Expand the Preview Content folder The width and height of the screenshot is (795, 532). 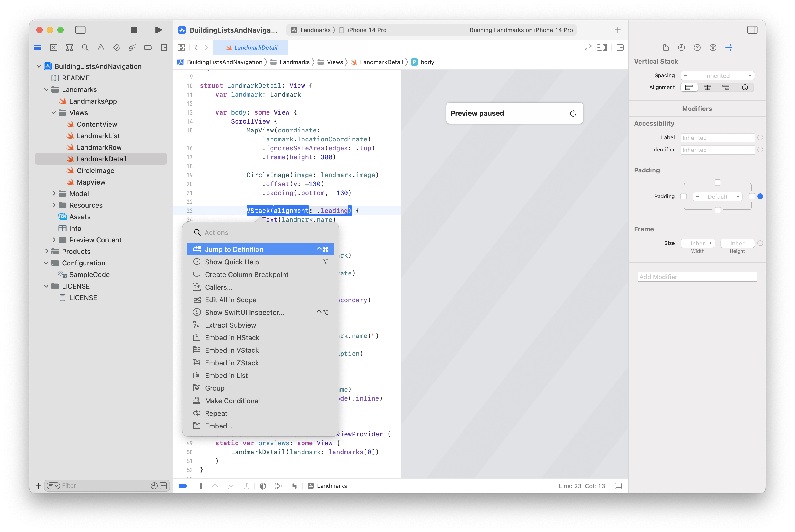click(54, 239)
